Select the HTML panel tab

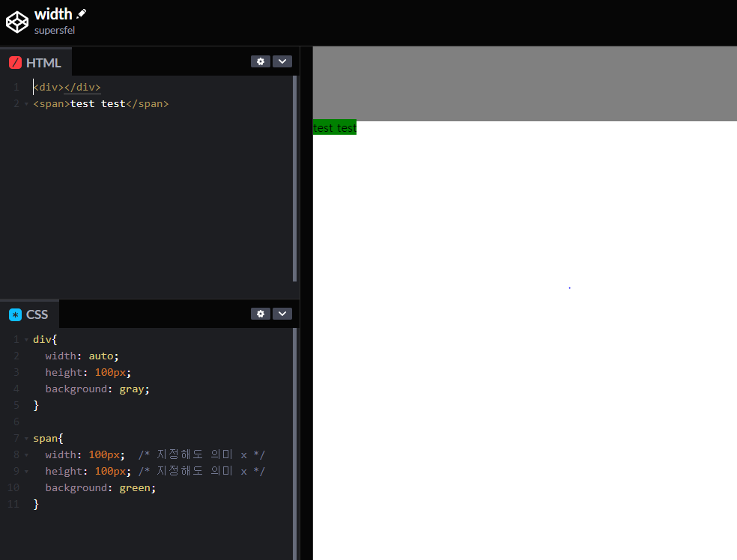pos(36,62)
